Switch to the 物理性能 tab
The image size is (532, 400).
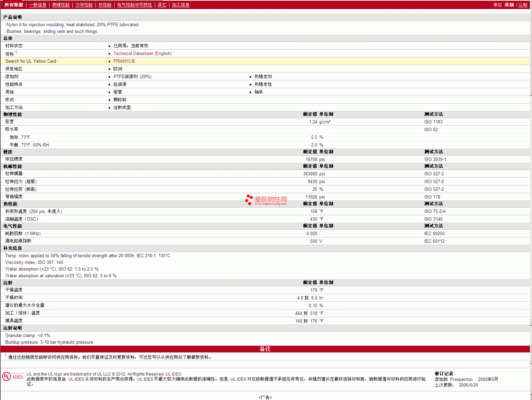point(61,5)
